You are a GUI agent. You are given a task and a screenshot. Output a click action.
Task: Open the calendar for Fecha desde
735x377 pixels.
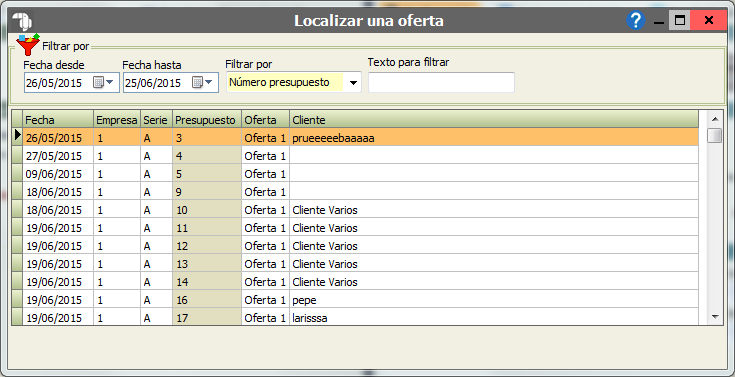click(104, 83)
